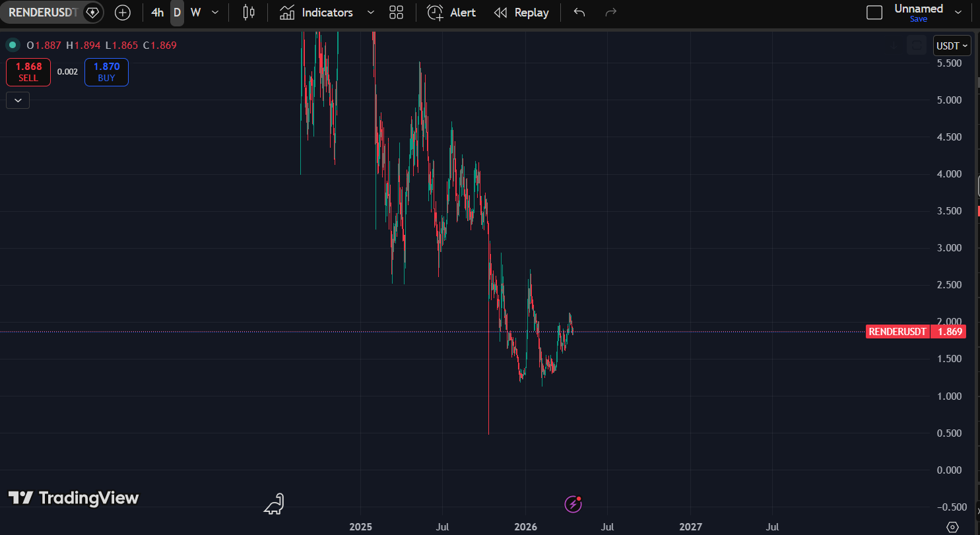980x535 pixels.
Task: Switch to the 4h interval
Action: point(157,13)
